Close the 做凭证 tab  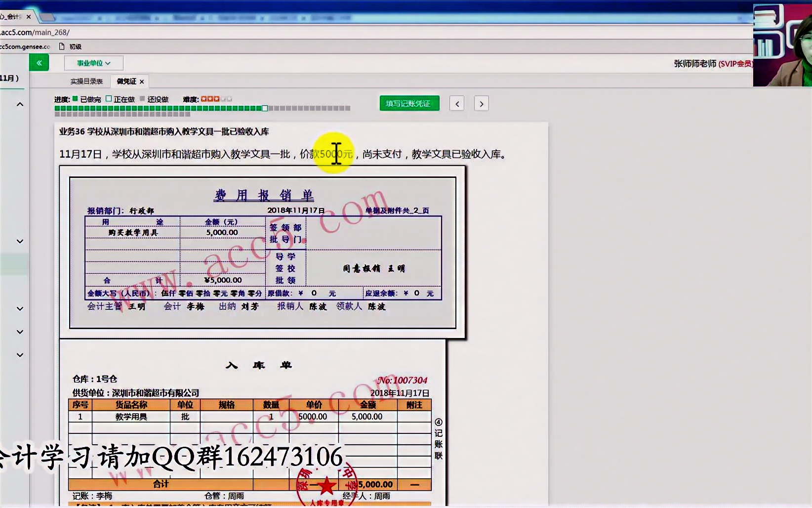pyautogui.click(x=142, y=82)
